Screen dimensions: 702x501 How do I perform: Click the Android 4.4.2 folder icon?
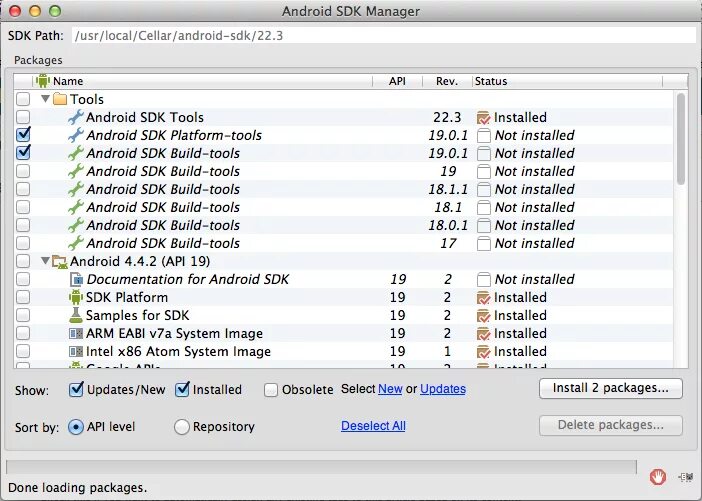point(59,261)
